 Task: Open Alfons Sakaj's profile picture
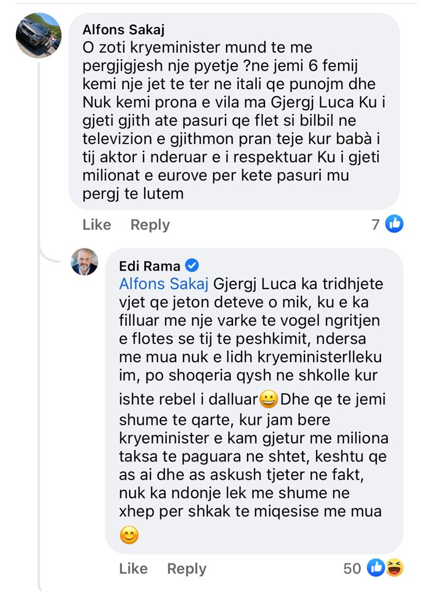click(x=38, y=35)
